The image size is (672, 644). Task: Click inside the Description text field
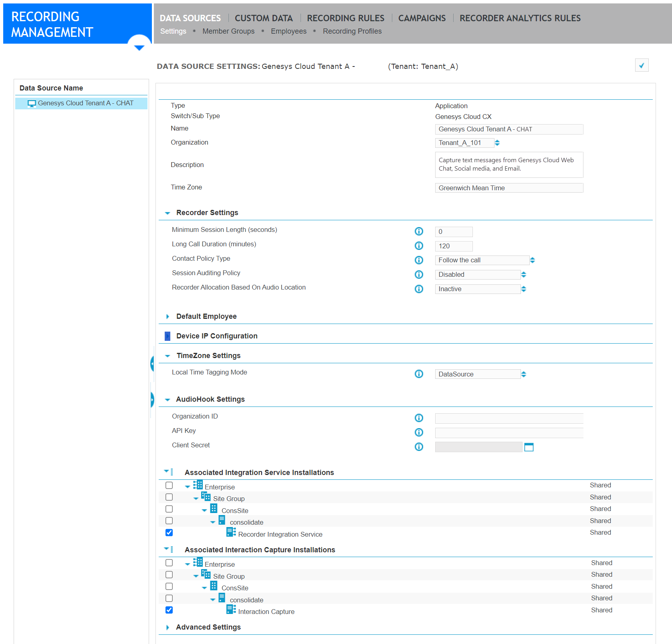[x=509, y=164]
